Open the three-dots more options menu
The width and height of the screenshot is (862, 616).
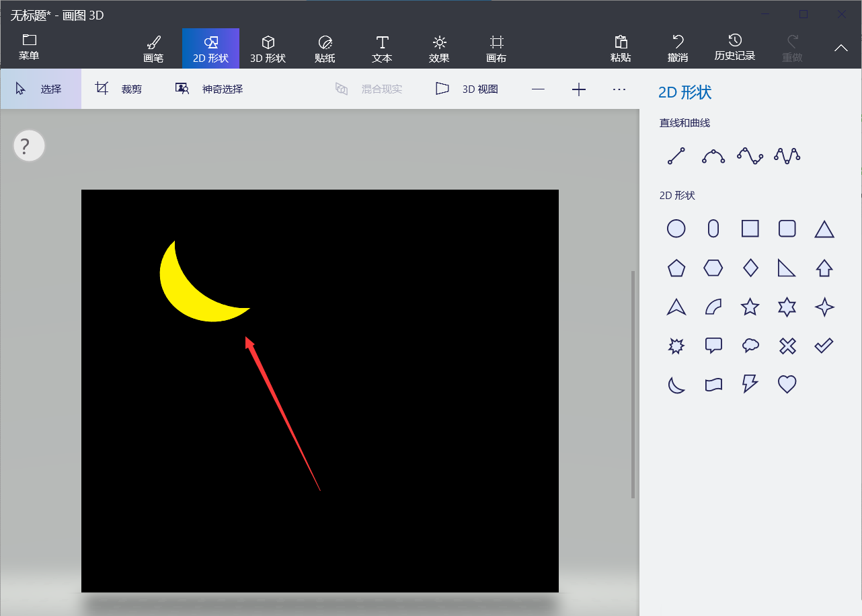619,89
